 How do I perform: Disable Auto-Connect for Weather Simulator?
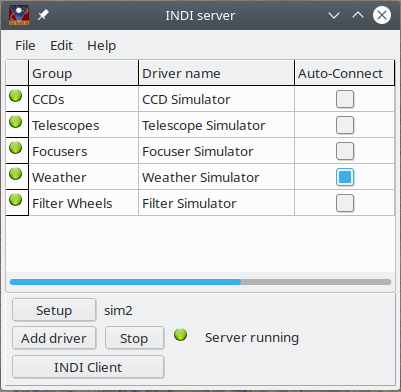coord(345,177)
